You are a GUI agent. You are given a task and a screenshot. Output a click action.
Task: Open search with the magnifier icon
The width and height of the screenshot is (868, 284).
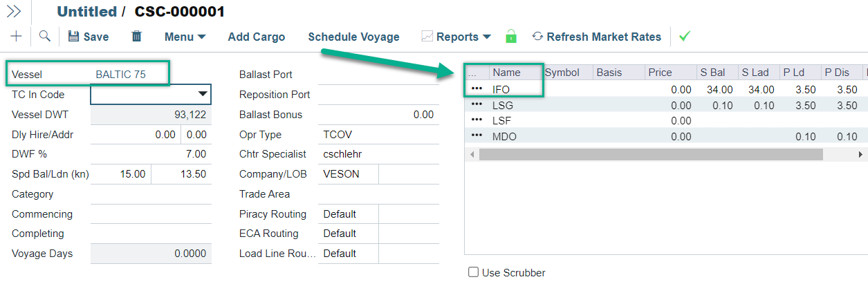click(x=44, y=37)
